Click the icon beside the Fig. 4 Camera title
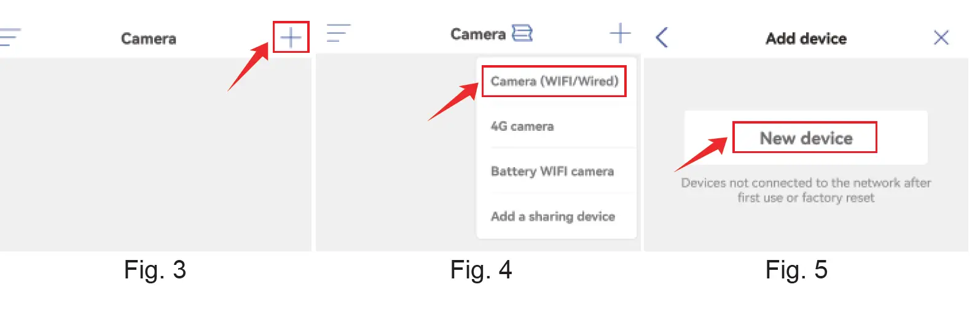 click(x=522, y=33)
